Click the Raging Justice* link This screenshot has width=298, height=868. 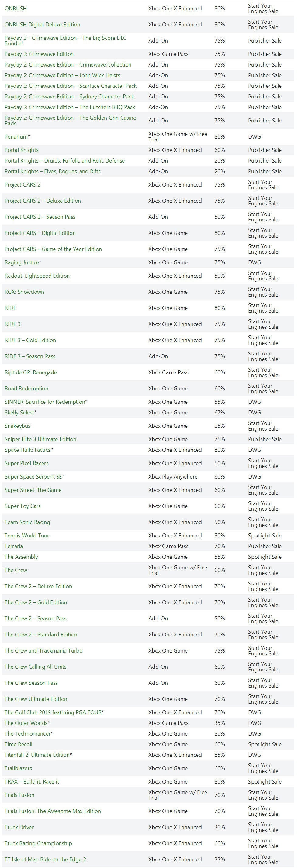(23, 262)
